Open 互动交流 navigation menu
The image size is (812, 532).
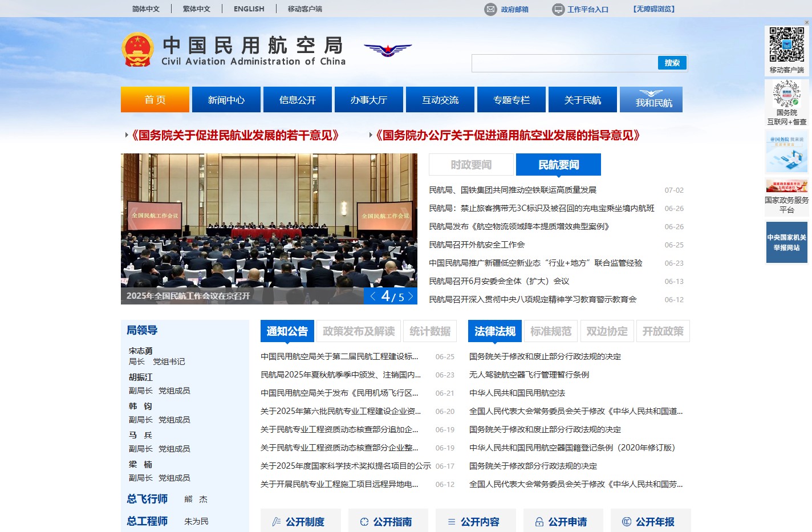click(440, 100)
